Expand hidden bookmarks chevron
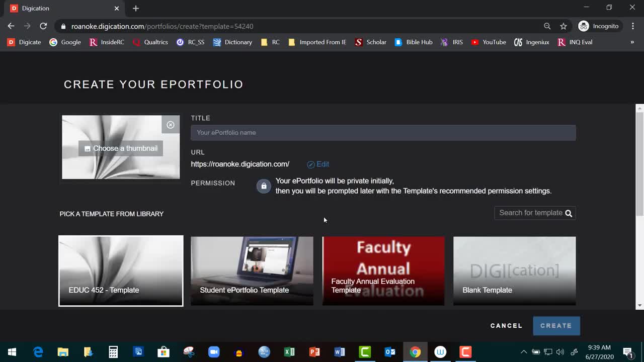Image resolution: width=644 pixels, height=362 pixels. coord(632,42)
